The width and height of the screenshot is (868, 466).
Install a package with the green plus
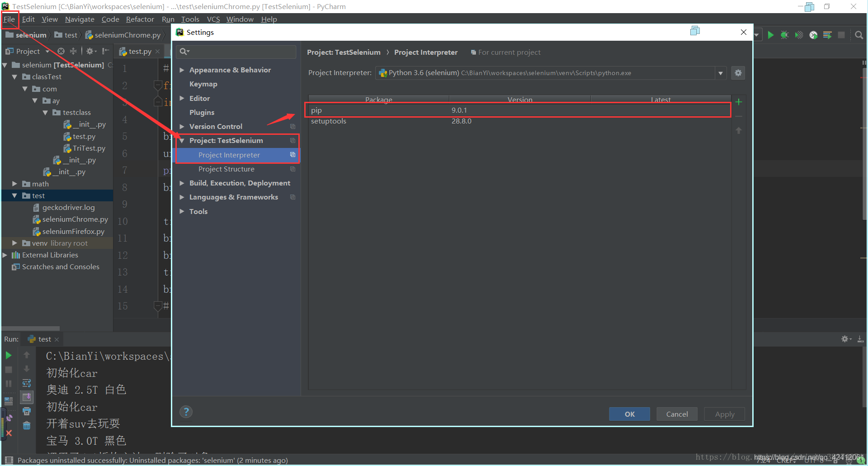pos(739,102)
